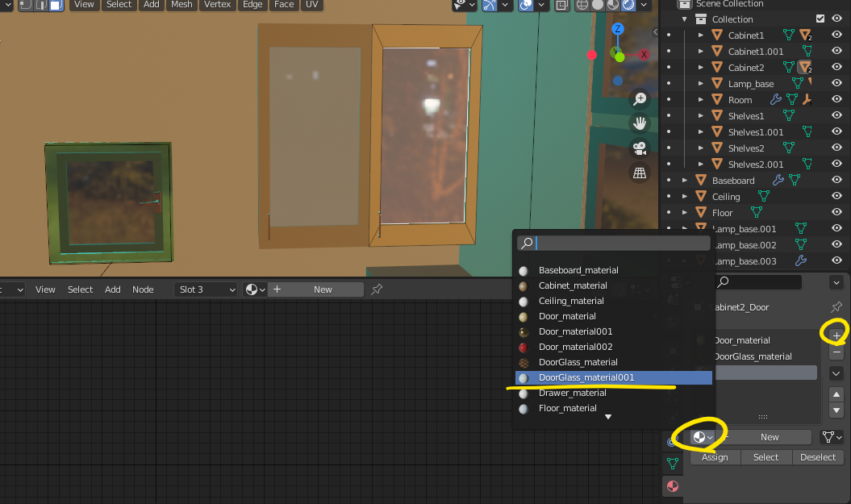Hide Cabinet1 in viewport
The width and height of the screenshot is (851, 504).
(837, 35)
